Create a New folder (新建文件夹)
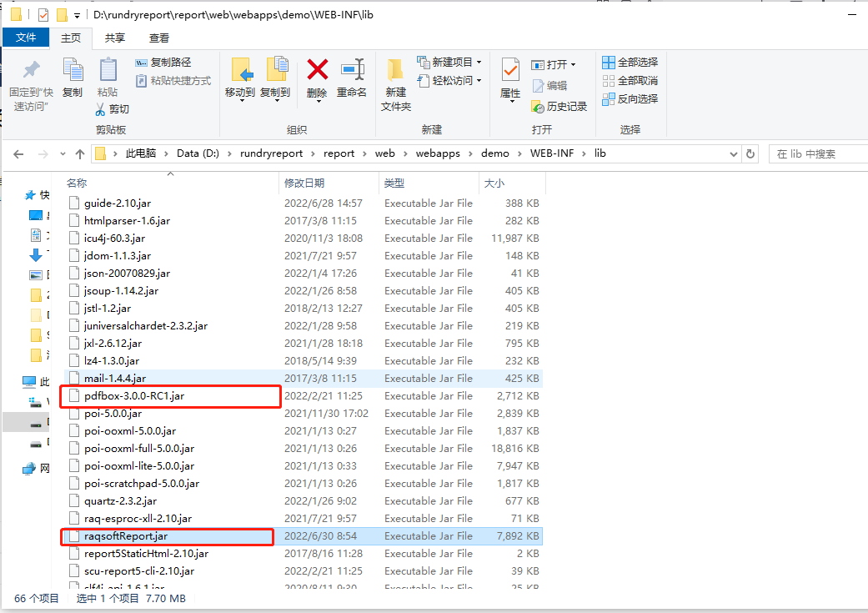Screen dimensions: 868x613 (x=396, y=84)
